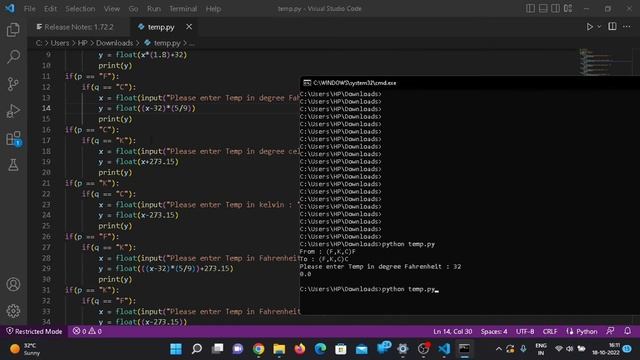The height and width of the screenshot is (360, 640).
Task: Open the weather widget showing 32°C Sunny
Action: tap(25, 349)
